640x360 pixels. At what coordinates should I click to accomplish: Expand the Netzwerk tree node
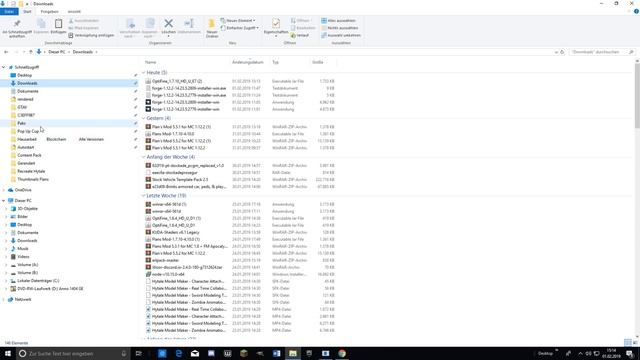(x=4, y=299)
